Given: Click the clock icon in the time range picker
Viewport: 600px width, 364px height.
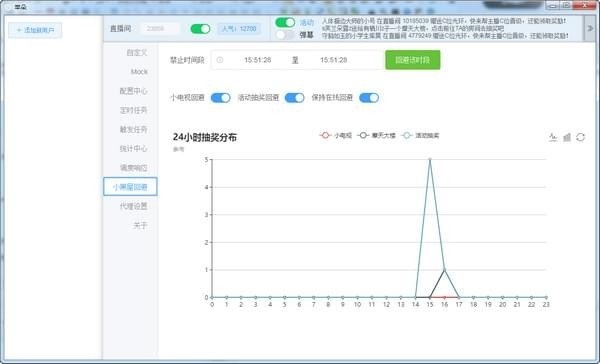Looking at the screenshot, I should (220, 60).
